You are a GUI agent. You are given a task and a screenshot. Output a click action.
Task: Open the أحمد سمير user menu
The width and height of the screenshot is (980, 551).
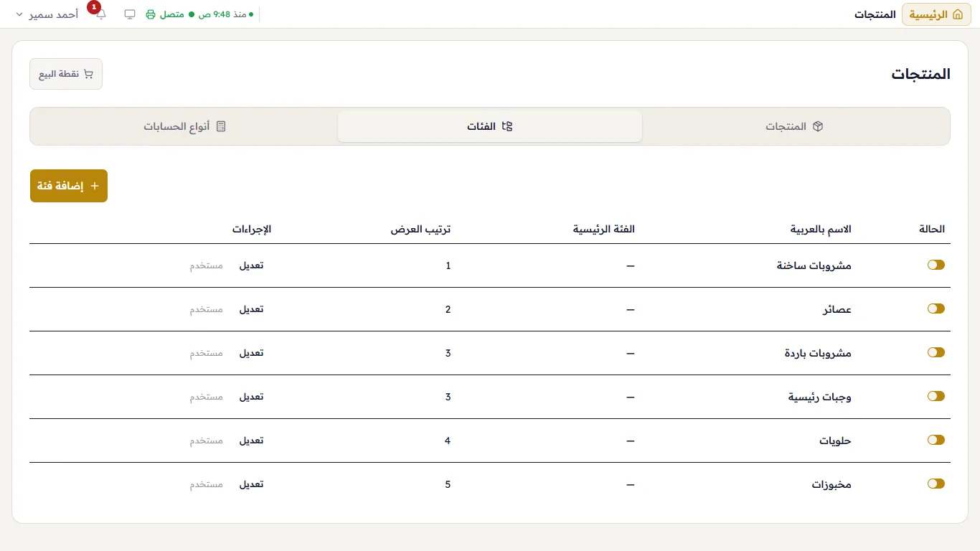point(47,14)
